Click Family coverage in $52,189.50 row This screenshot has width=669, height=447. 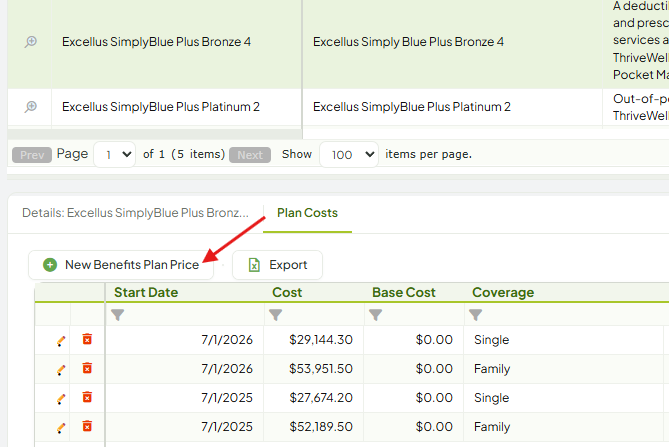492,427
